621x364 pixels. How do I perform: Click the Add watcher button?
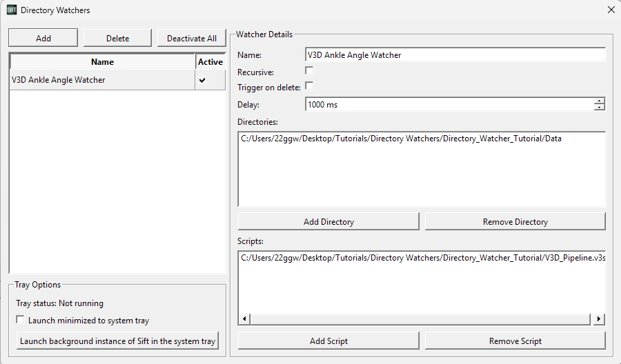pos(43,39)
